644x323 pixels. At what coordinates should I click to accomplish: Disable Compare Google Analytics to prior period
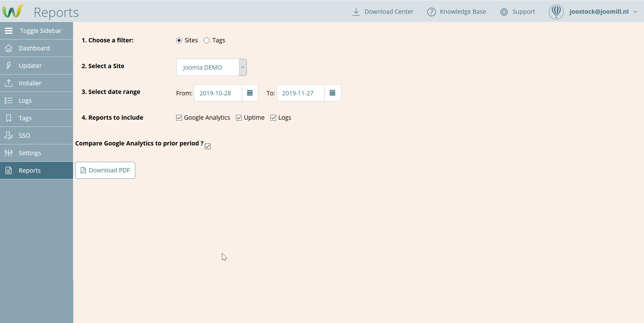(208, 146)
